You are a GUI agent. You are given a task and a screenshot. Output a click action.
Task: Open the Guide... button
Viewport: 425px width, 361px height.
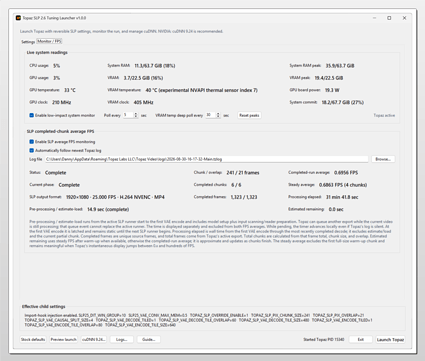click(149, 339)
